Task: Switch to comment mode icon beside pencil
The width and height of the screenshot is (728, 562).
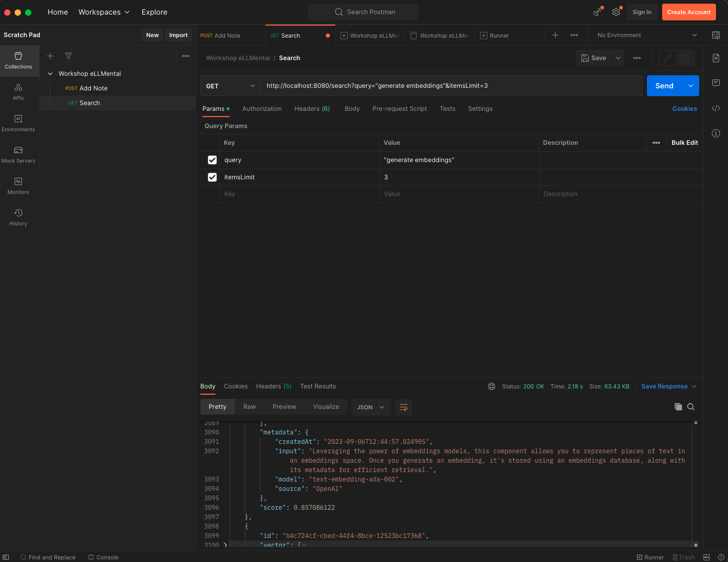Action: click(686, 58)
